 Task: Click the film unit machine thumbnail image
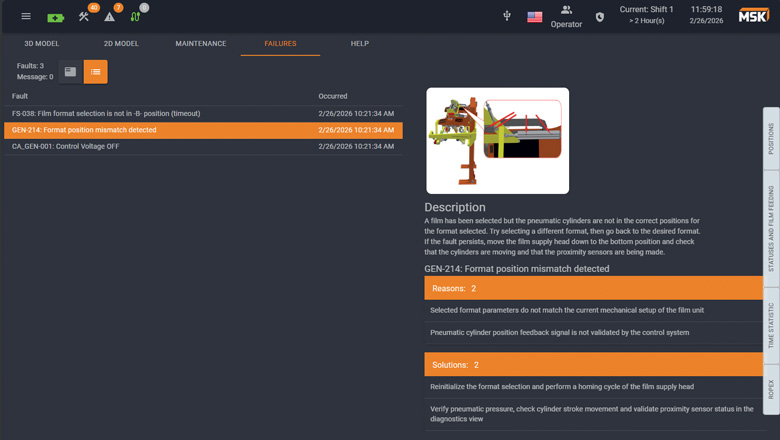[x=497, y=140]
